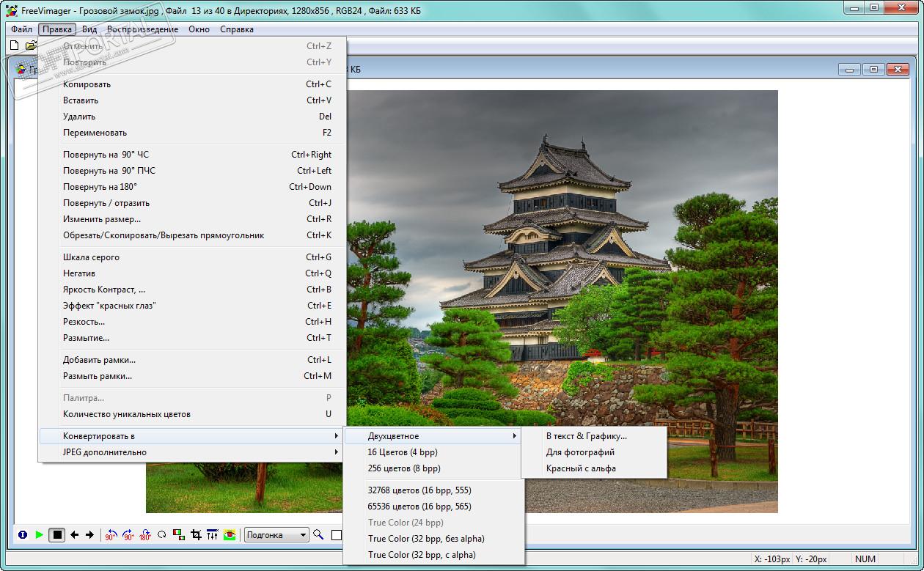
Task: Rotate 90° counterclockwise icon in bottom toolbar
Action: click(111, 535)
